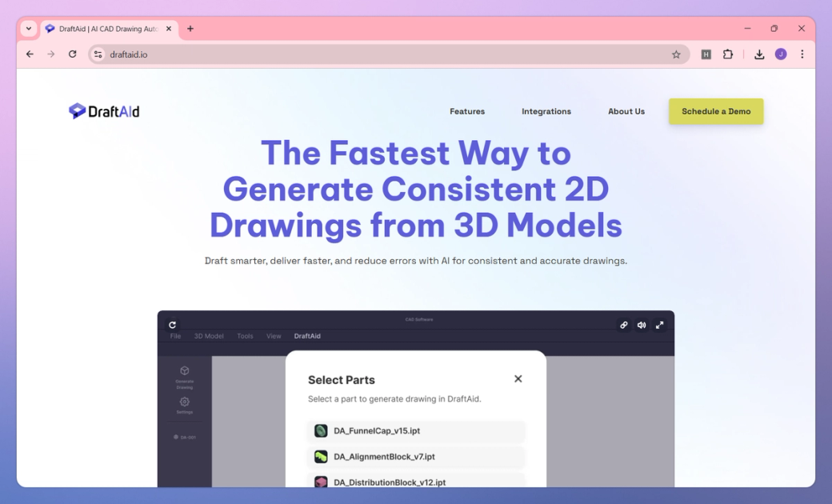The width and height of the screenshot is (832, 504).
Task: Select the DA-001 status indicator
Action: click(x=185, y=437)
